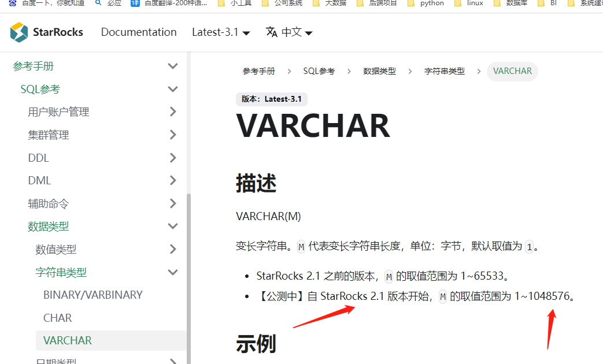
Task: Expand the DDL section chevron
Action: click(173, 158)
